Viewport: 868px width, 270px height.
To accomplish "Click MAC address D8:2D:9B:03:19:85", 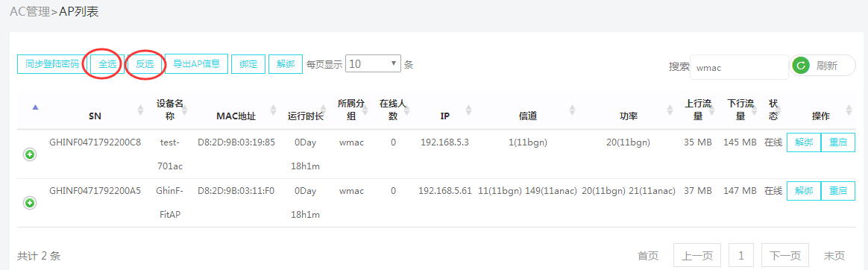I will 236,142.
